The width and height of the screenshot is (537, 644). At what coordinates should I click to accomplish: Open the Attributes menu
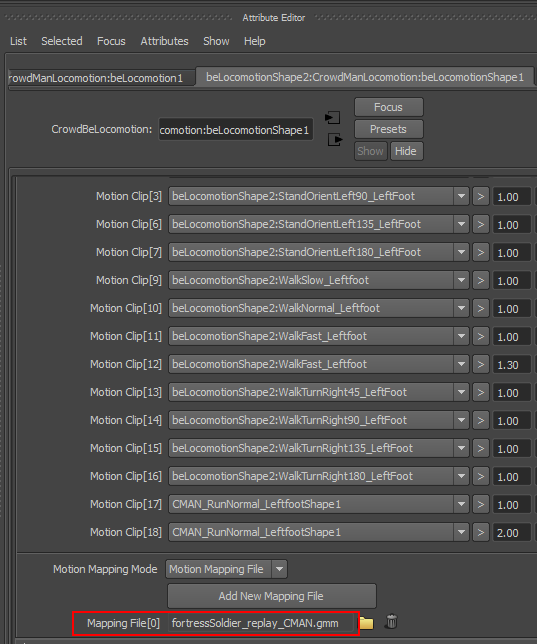(x=164, y=41)
